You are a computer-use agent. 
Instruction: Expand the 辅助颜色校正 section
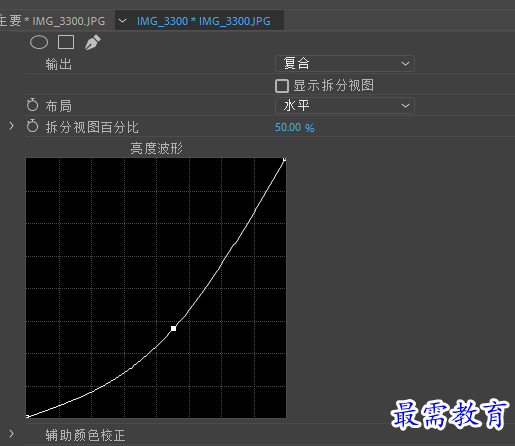(x=12, y=434)
